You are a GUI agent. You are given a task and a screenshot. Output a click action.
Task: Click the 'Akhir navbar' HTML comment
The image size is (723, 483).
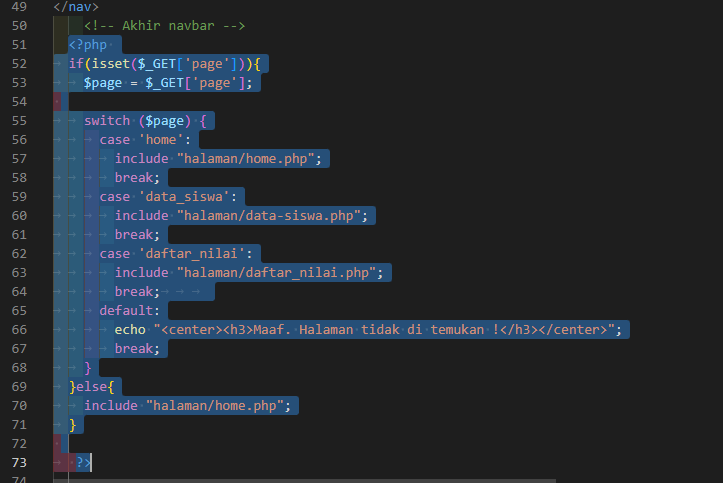165,26
